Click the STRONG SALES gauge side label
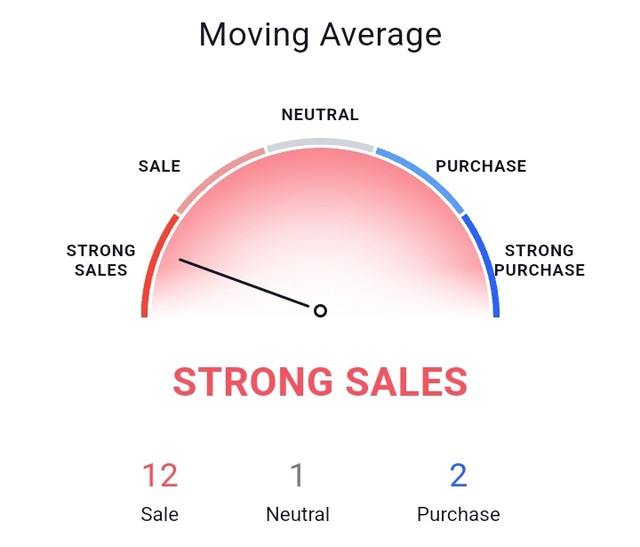640x547 pixels. pyautogui.click(x=101, y=260)
